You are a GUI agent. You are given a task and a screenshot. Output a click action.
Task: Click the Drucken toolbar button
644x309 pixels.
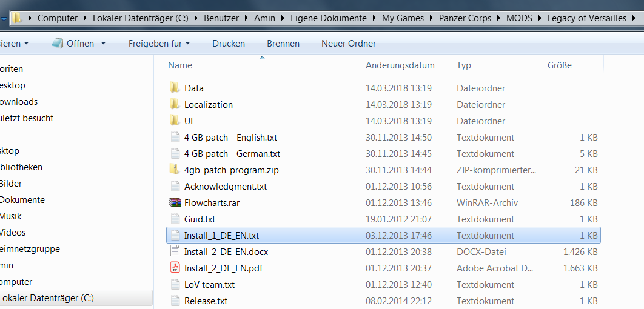[x=229, y=44]
